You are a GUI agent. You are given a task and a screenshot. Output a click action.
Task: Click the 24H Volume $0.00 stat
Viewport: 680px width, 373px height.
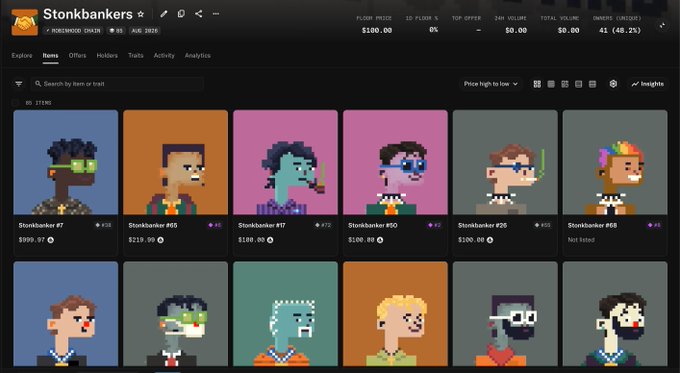tap(511, 25)
